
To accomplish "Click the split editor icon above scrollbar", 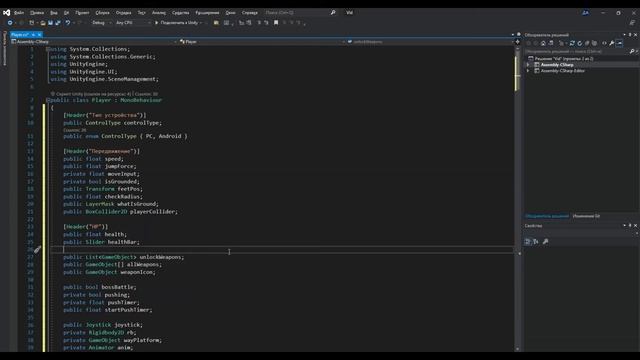I will click(x=518, y=42).
